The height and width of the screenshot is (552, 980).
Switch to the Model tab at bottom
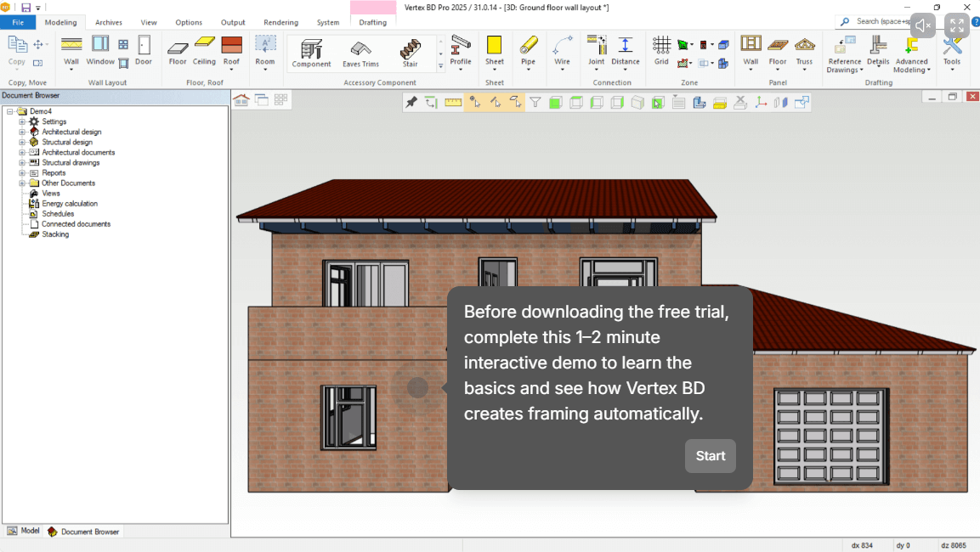click(24, 531)
